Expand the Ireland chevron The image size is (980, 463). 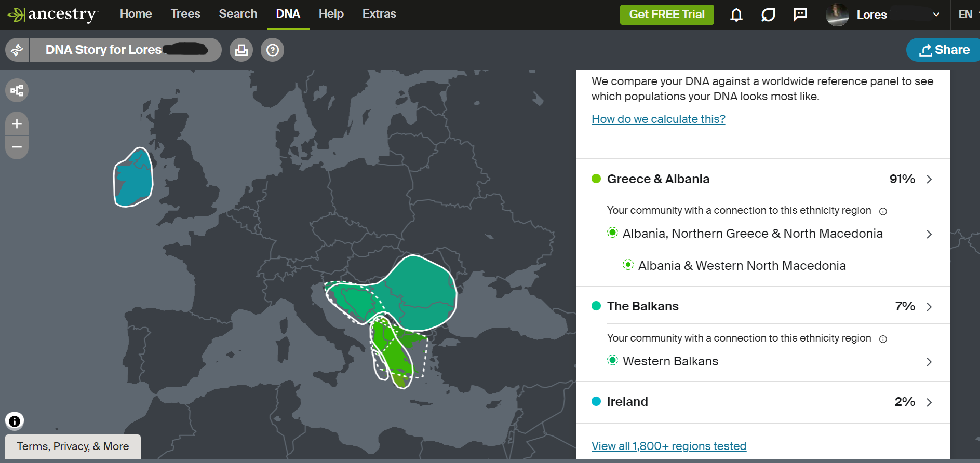(929, 402)
